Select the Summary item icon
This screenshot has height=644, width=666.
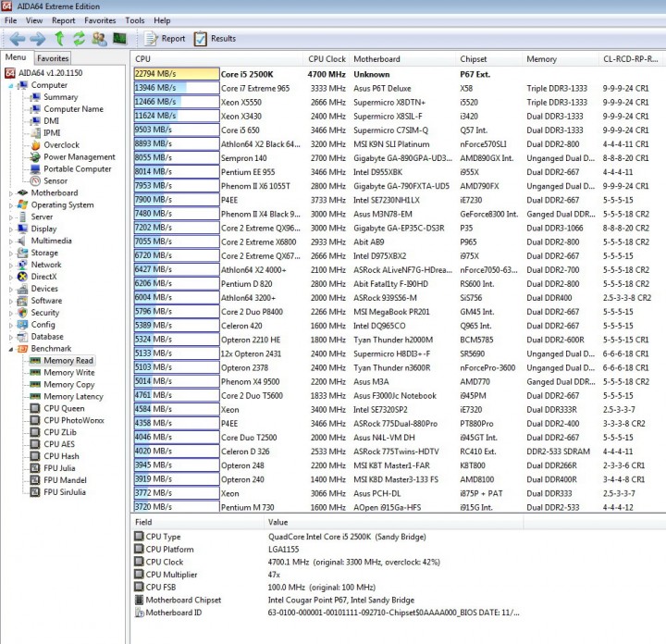(36, 97)
